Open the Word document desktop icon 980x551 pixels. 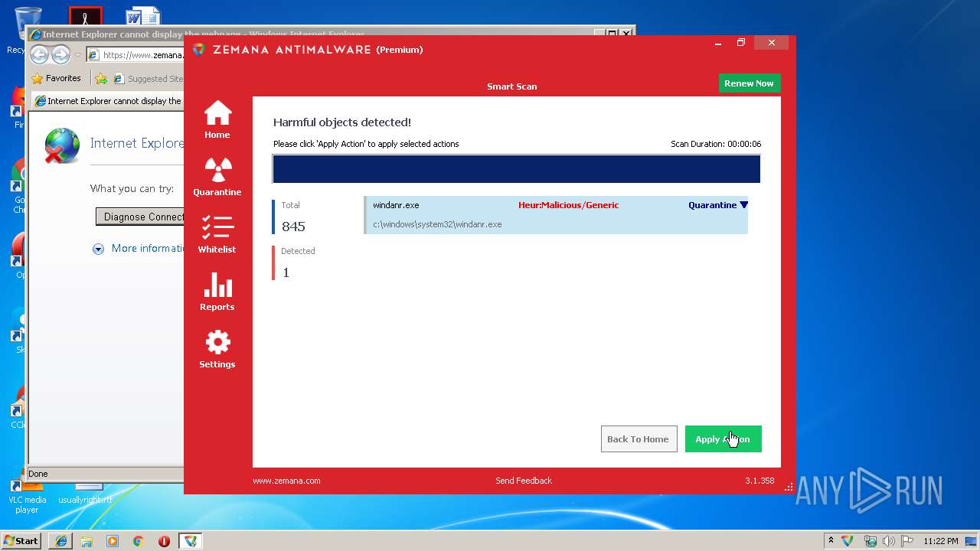click(x=143, y=15)
